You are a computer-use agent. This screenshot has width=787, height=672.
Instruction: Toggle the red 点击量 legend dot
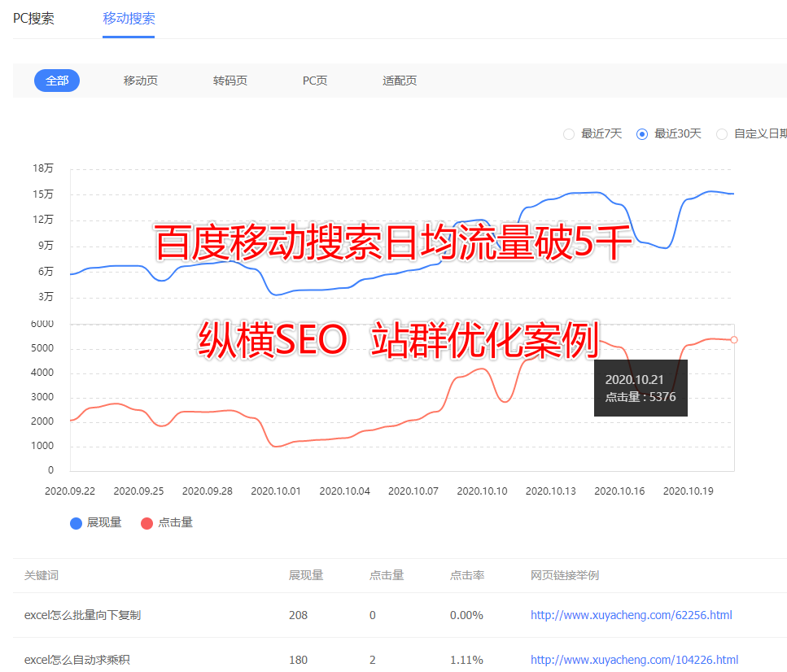146,523
